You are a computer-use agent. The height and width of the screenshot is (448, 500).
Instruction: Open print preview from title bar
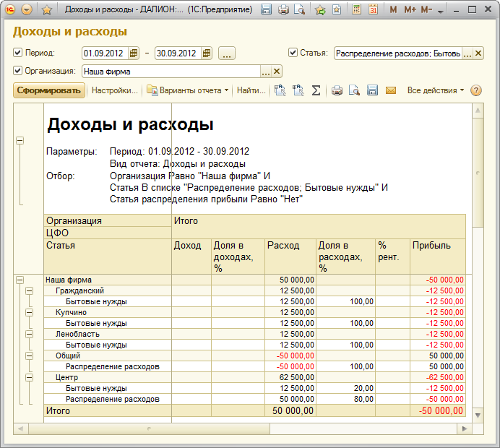(x=300, y=10)
